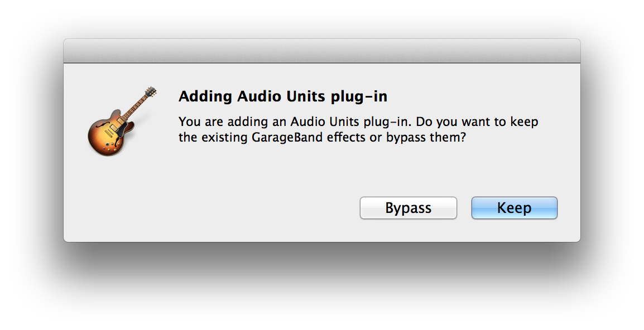Image resolution: width=644 pixels, height=330 pixels.
Task: Click the dialog's blank gray title bar
Action: point(321,51)
